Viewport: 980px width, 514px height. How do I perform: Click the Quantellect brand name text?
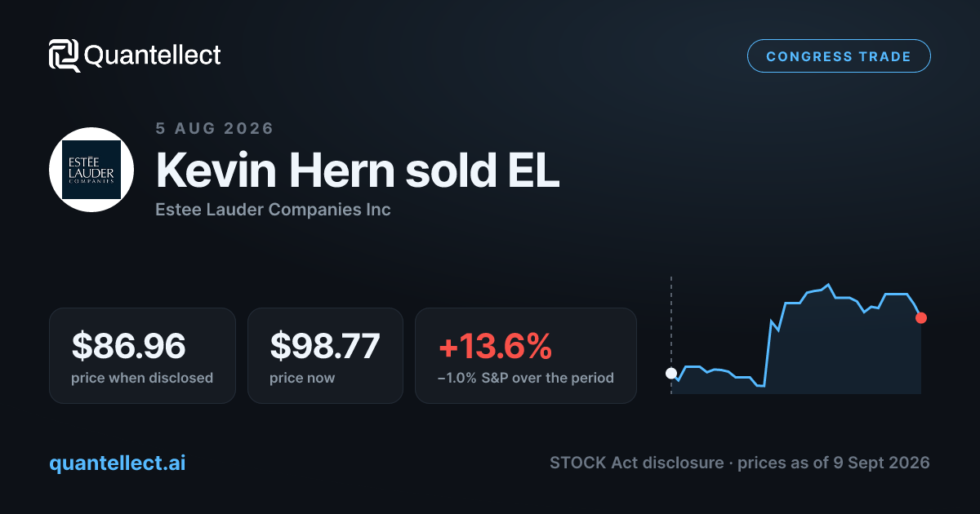pyautogui.click(x=153, y=55)
